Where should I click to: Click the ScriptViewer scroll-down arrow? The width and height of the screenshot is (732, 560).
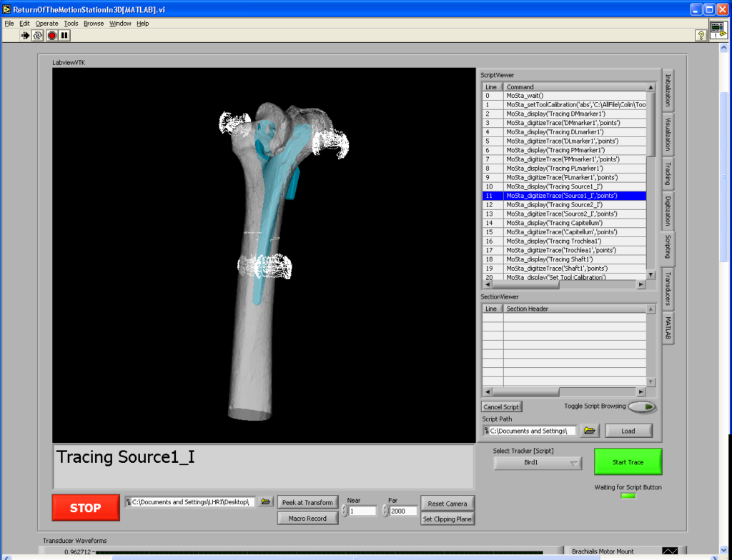[651, 275]
